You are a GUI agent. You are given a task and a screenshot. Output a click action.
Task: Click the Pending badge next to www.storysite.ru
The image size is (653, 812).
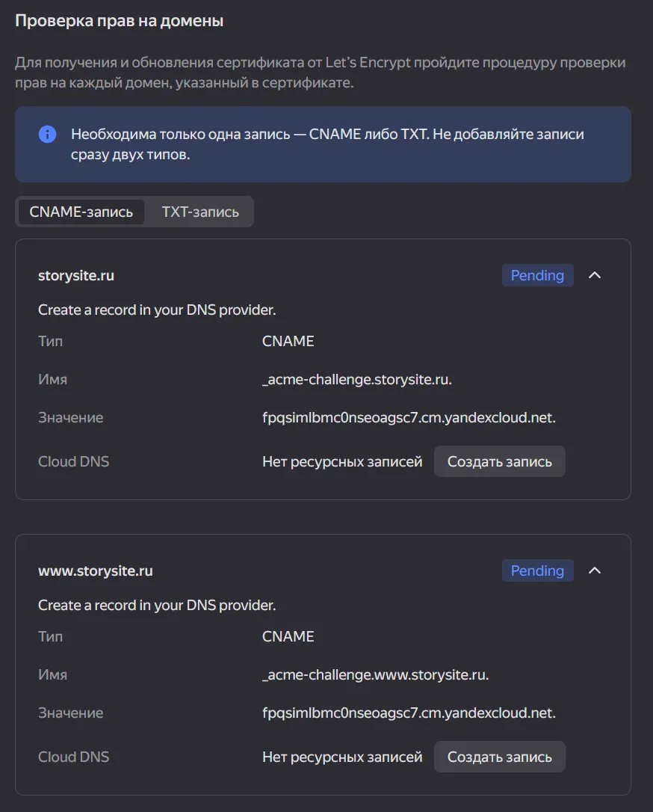[537, 570]
